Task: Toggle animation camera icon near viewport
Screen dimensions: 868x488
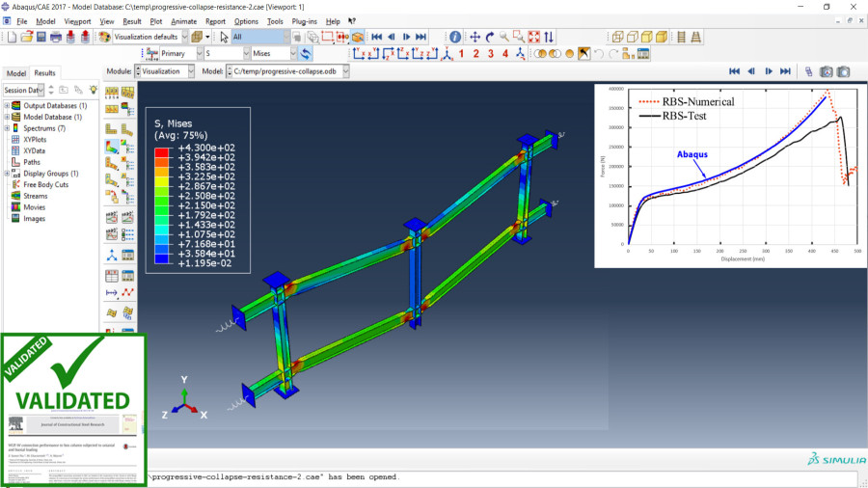Action: 826,71
